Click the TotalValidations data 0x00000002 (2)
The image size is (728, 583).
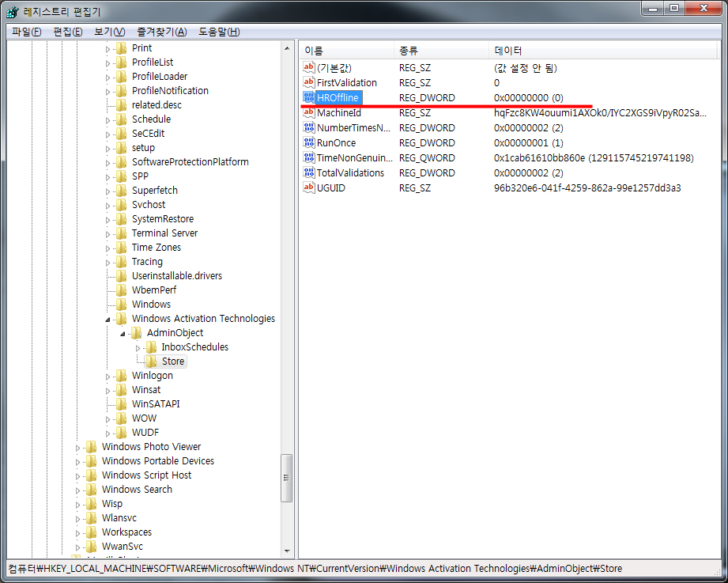[528, 172]
